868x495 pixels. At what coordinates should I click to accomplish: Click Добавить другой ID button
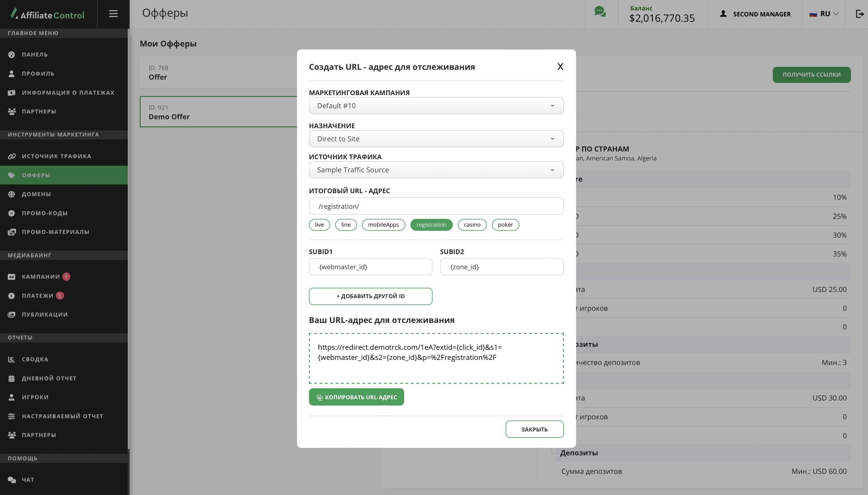(370, 296)
